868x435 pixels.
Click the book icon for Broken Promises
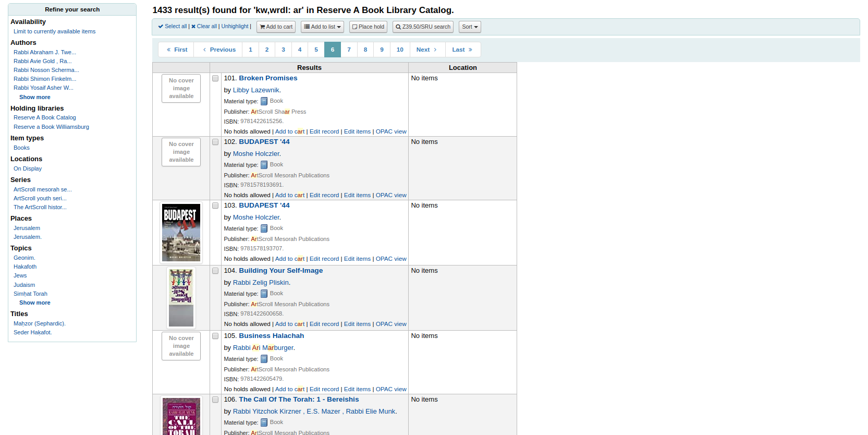click(264, 101)
